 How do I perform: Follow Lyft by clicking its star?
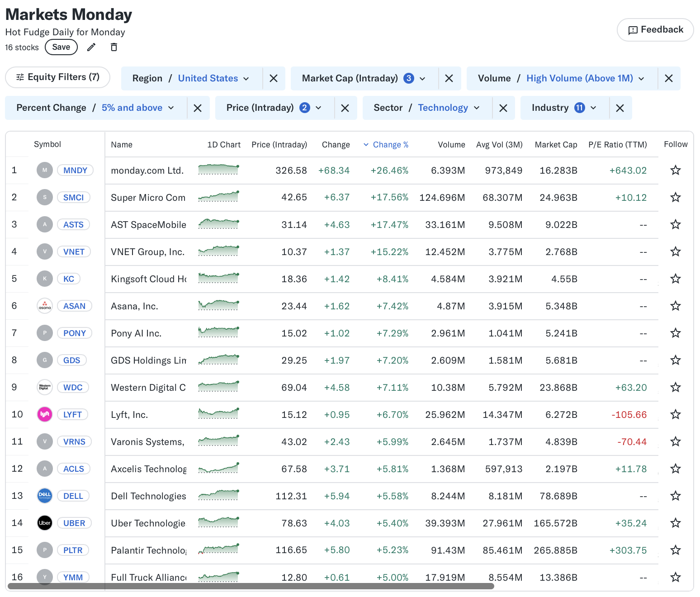675,414
